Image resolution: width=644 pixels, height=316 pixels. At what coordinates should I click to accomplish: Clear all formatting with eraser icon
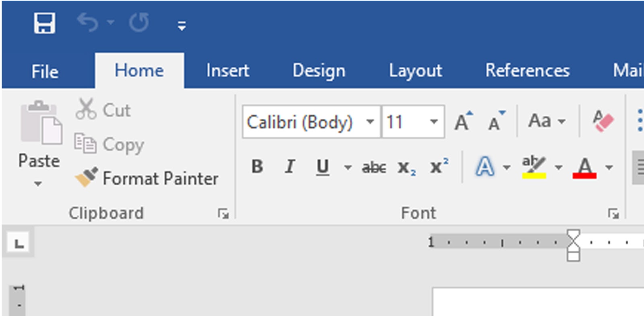point(603,121)
